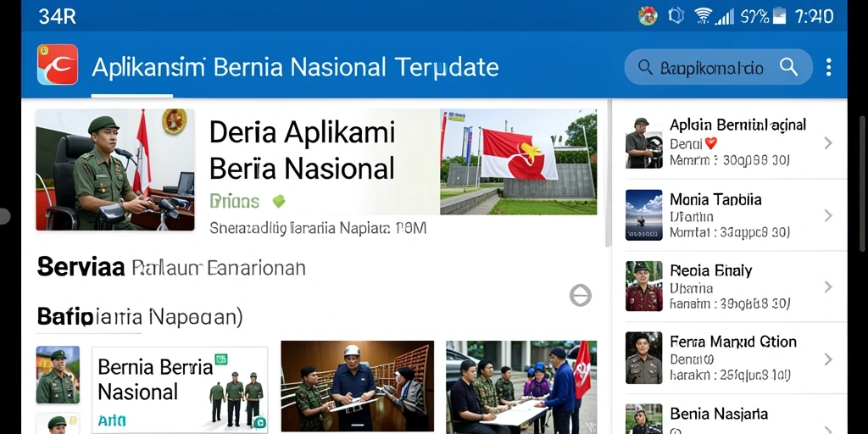Viewport: 868px width, 434px height.
Task: Open the blue sky thumbnail of Monia Tanbiia
Action: point(644,214)
